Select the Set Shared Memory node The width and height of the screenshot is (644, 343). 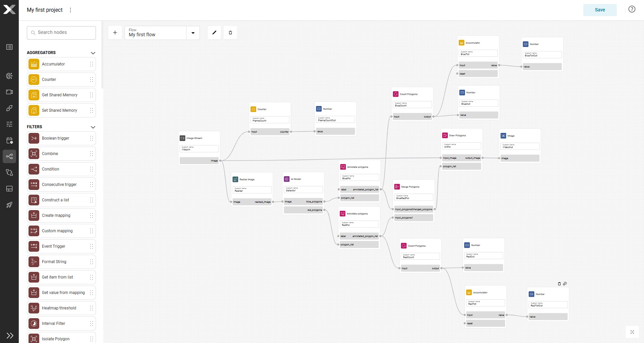(61, 110)
